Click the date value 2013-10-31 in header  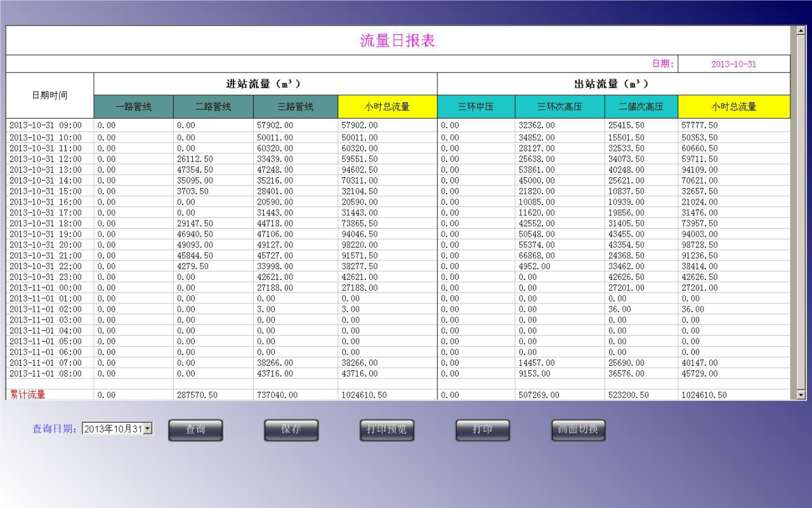pyautogui.click(x=734, y=64)
